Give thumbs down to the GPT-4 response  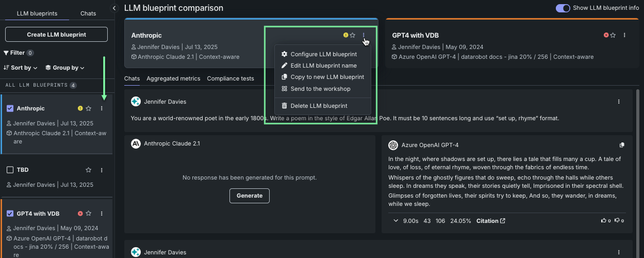coord(617,221)
